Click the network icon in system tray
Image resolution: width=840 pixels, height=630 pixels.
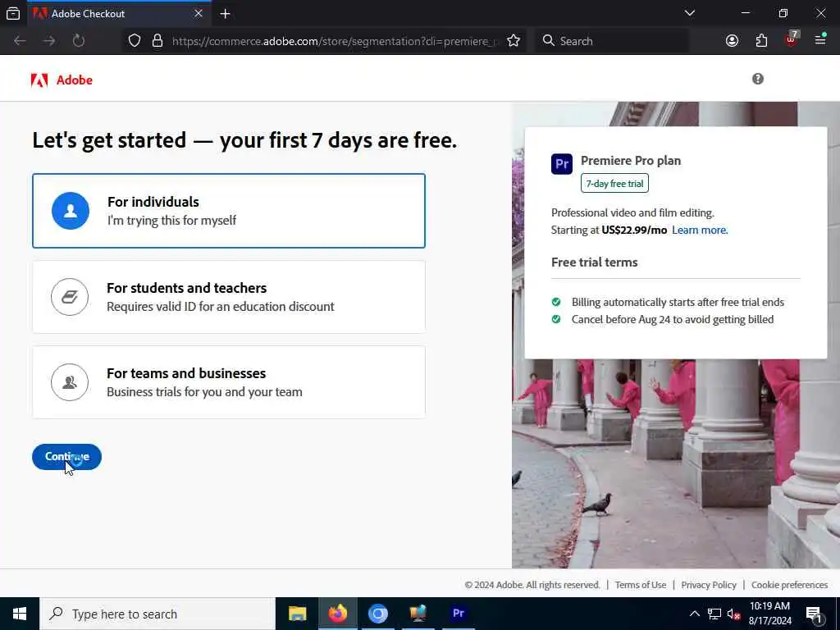pyautogui.click(x=714, y=614)
